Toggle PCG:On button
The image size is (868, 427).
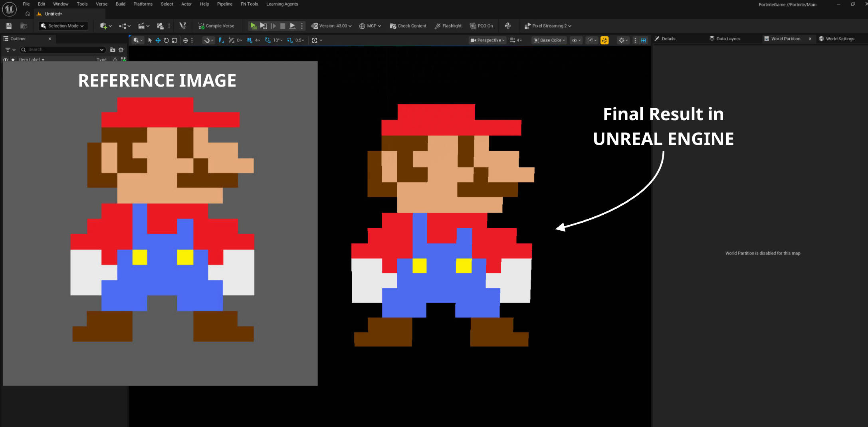click(x=481, y=26)
